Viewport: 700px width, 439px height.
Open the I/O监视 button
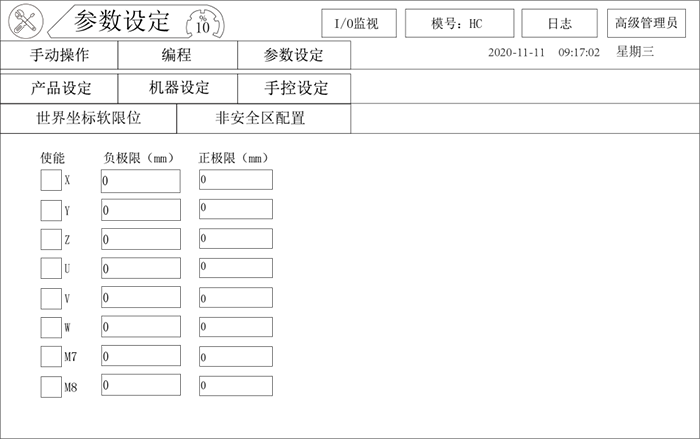coord(358,23)
